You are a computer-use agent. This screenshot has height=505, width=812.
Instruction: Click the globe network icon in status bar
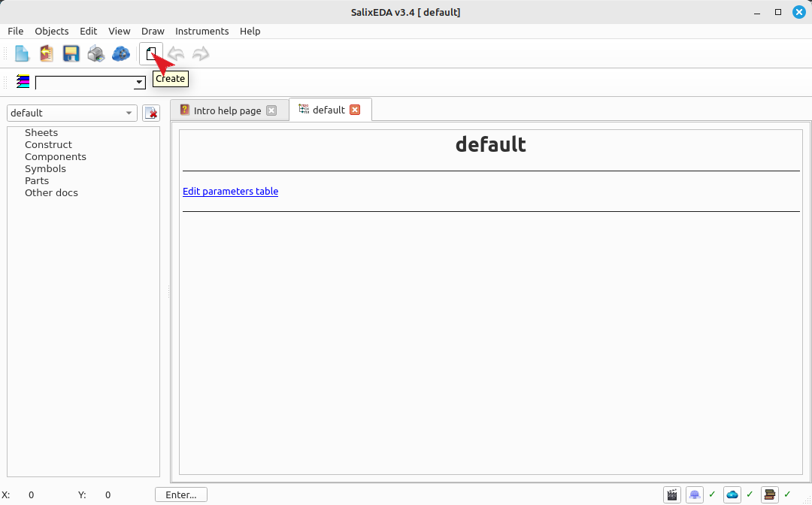[x=695, y=495]
